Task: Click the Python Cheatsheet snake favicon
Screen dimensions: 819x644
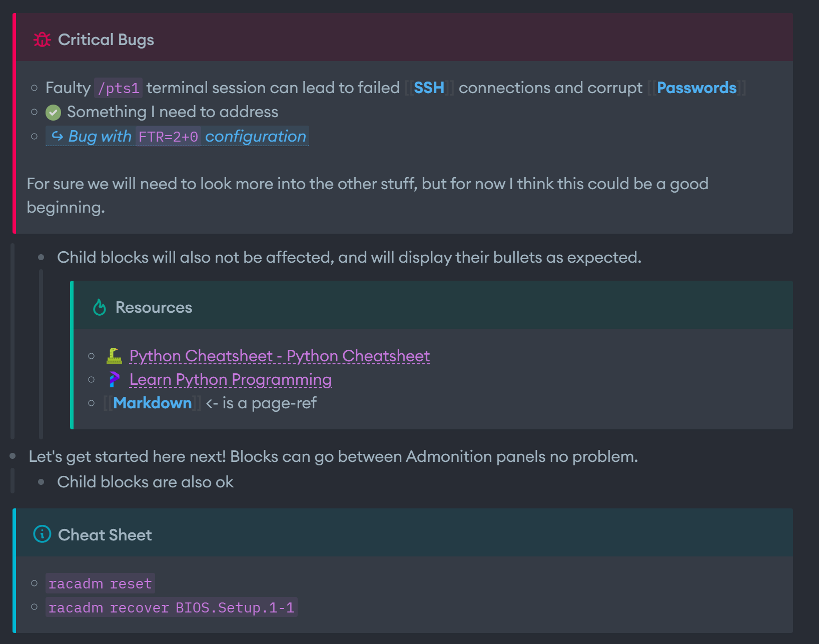Action: pos(114,356)
